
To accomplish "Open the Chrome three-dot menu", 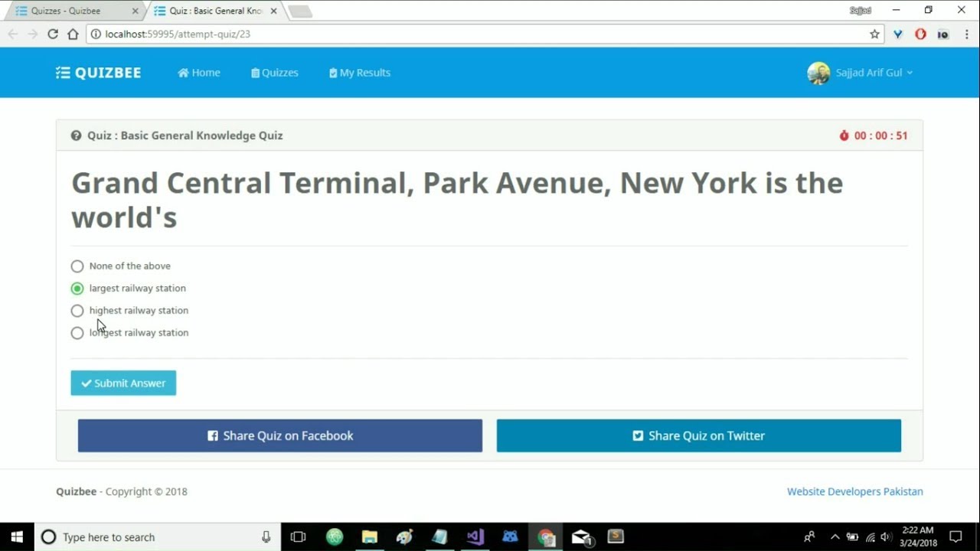I will [x=966, y=34].
